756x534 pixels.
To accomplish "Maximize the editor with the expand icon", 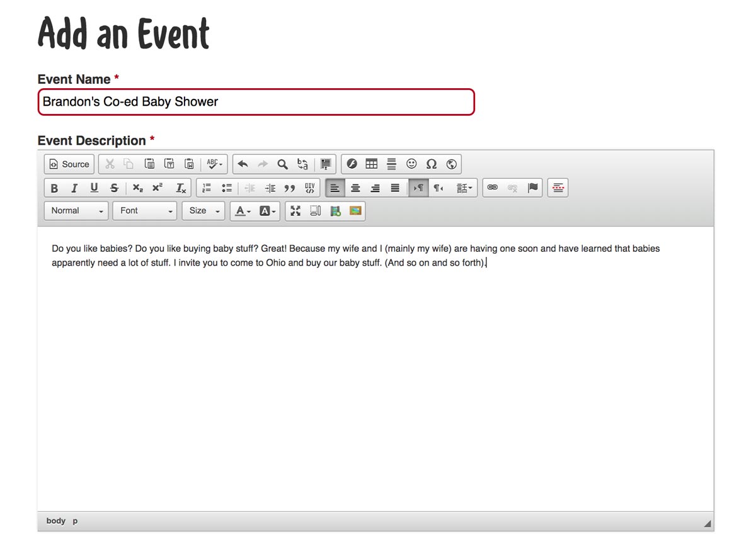I will pyautogui.click(x=295, y=211).
